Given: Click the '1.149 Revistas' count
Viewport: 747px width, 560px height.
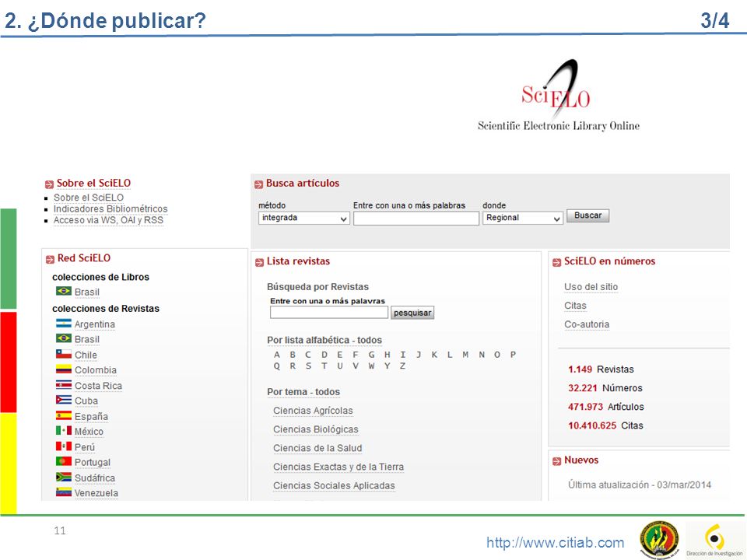Looking at the screenshot, I should [x=601, y=369].
